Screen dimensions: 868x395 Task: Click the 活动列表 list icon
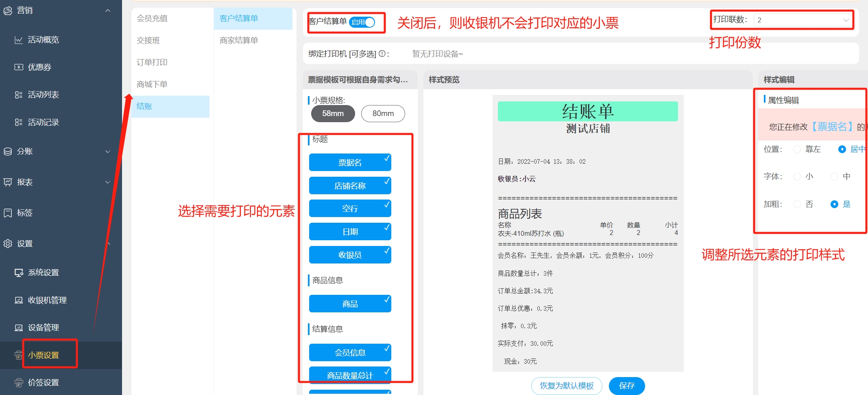19,95
